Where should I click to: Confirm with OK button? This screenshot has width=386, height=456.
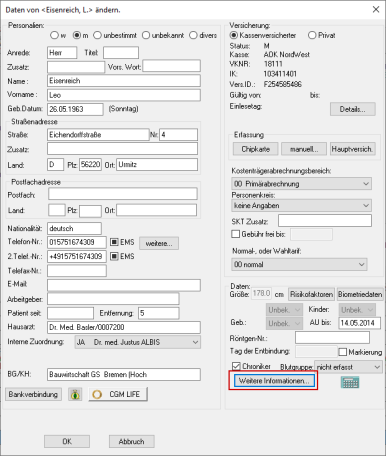tap(67, 441)
